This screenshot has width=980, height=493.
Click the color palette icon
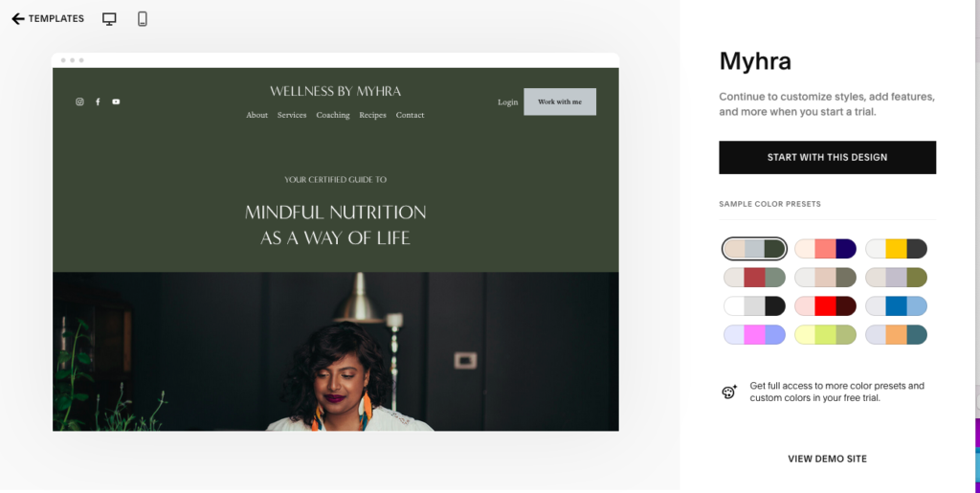pos(729,392)
